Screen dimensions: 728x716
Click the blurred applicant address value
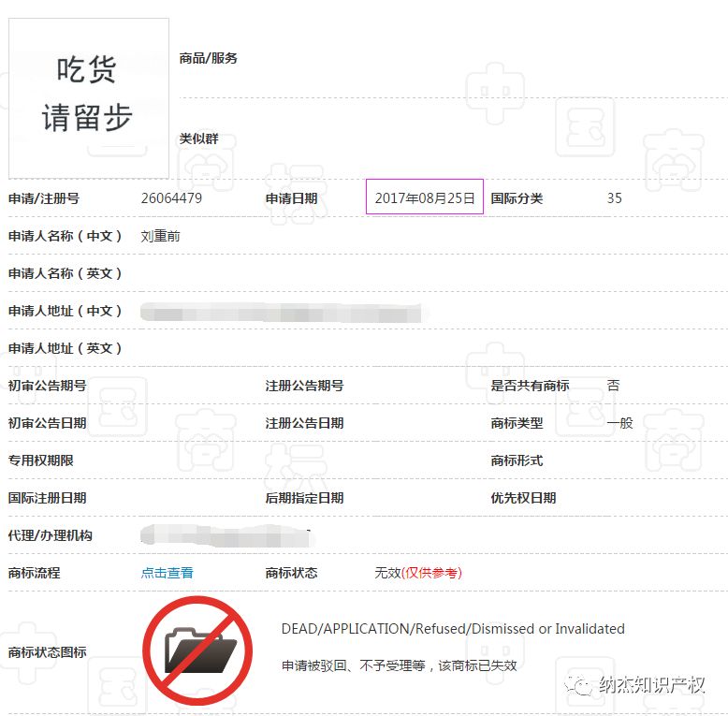coord(282,312)
